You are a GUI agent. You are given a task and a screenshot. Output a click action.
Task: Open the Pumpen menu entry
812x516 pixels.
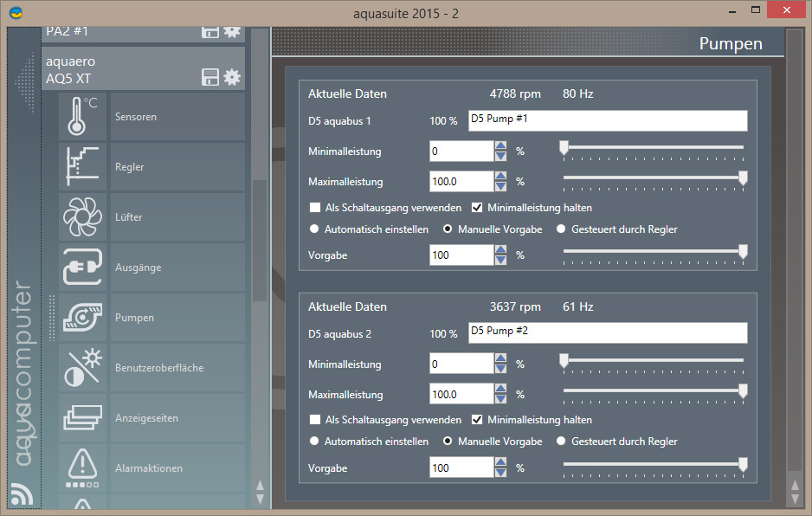click(134, 318)
